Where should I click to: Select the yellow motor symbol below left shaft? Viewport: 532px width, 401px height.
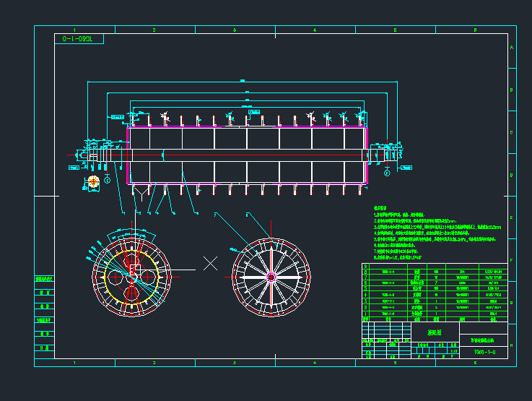pyautogui.click(x=92, y=181)
